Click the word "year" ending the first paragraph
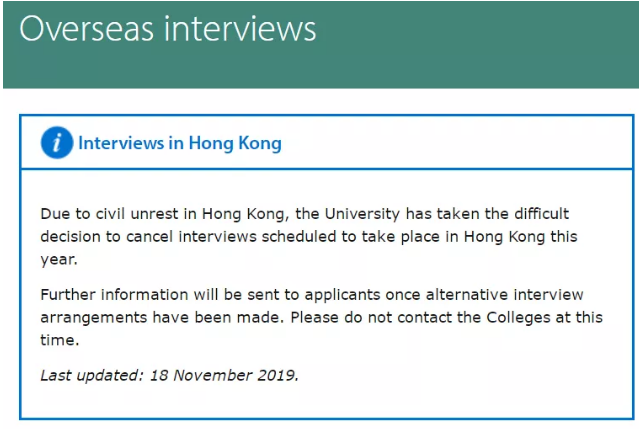 58,258
